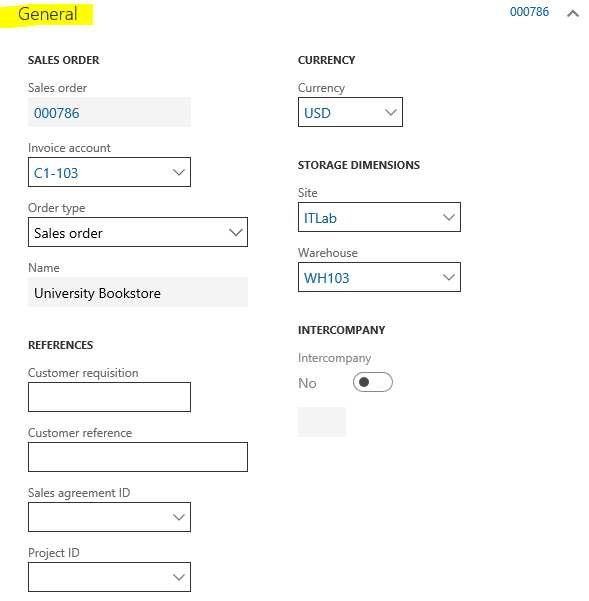
Task: Click the ITLab site link
Action: coord(320,218)
